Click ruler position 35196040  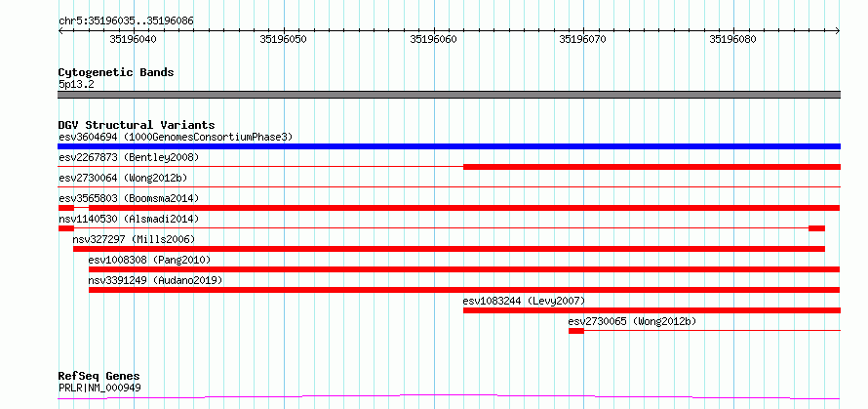click(134, 39)
